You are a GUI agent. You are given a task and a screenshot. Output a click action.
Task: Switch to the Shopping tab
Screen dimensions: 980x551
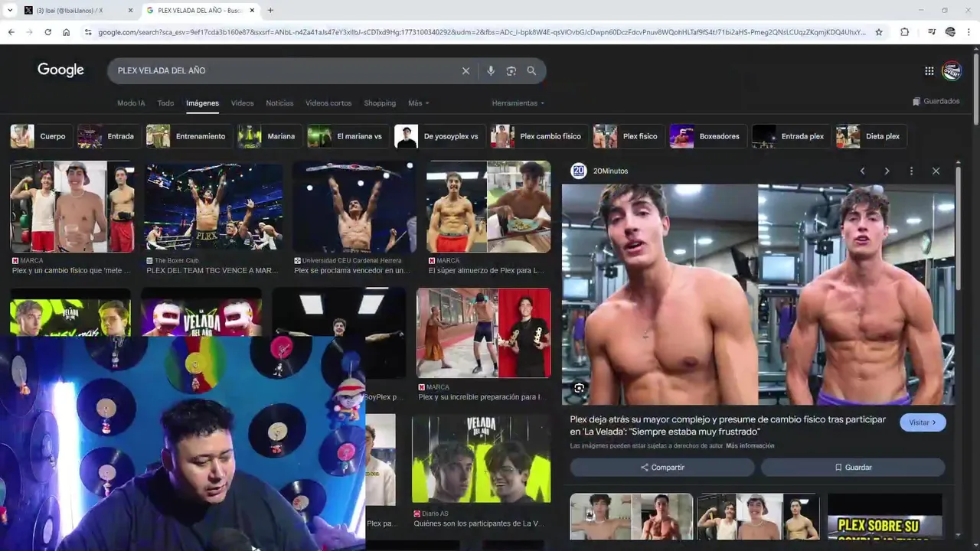(x=380, y=103)
